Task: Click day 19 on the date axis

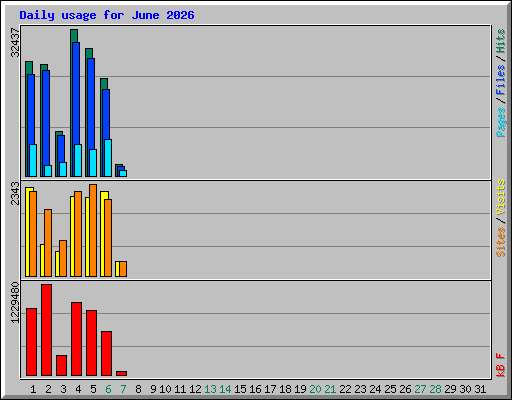Action: (300, 389)
